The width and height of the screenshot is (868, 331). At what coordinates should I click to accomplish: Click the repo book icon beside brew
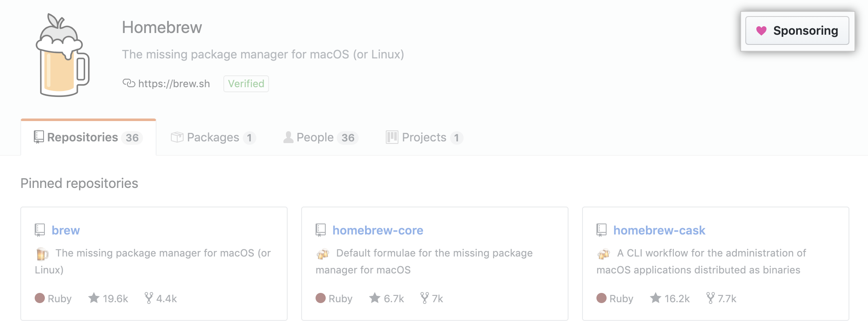(x=40, y=230)
